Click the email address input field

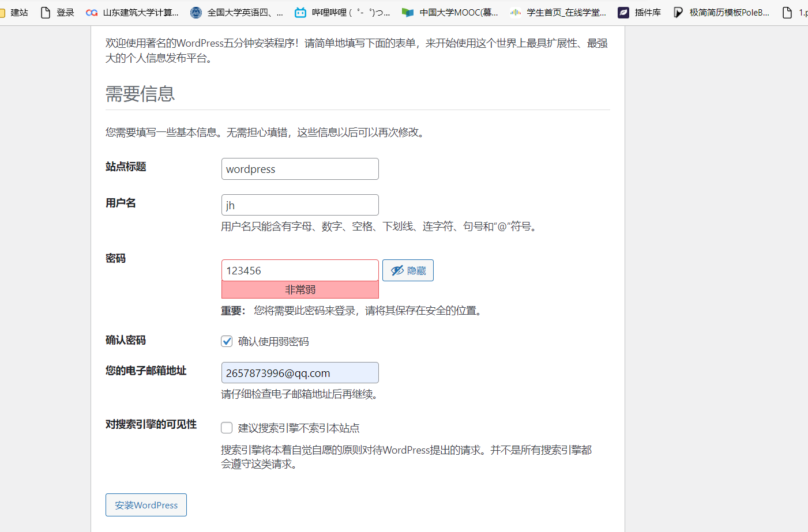pyautogui.click(x=300, y=373)
